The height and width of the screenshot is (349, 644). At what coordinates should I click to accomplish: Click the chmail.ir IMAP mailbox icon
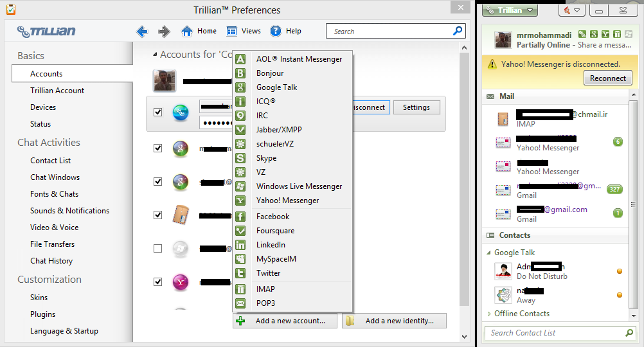(x=503, y=119)
